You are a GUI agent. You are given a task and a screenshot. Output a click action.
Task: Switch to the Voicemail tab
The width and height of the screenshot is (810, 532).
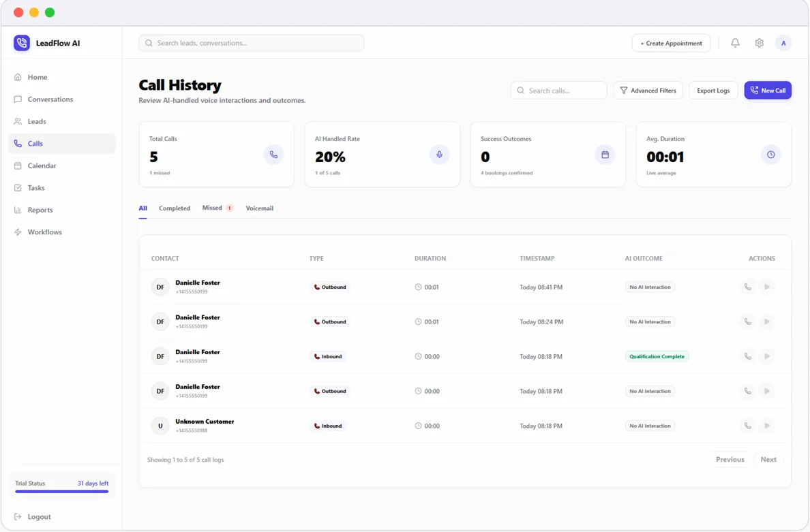point(259,208)
